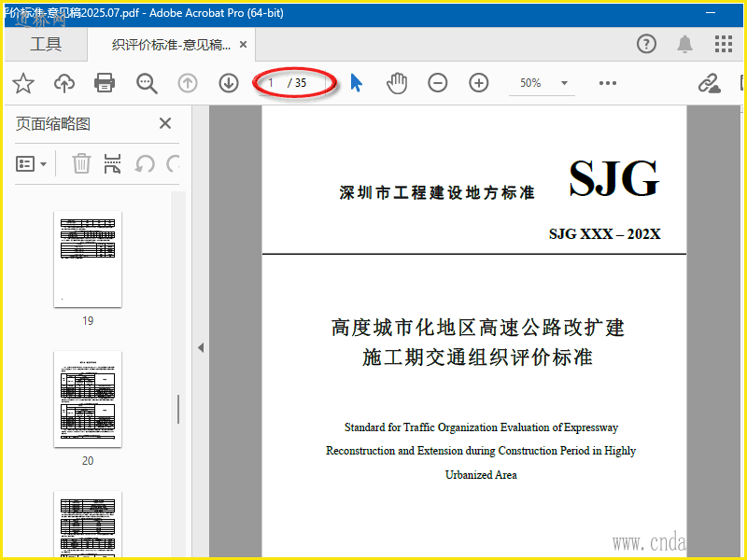
Task: Collapse the left navigation pane arrow
Action: coord(201,347)
